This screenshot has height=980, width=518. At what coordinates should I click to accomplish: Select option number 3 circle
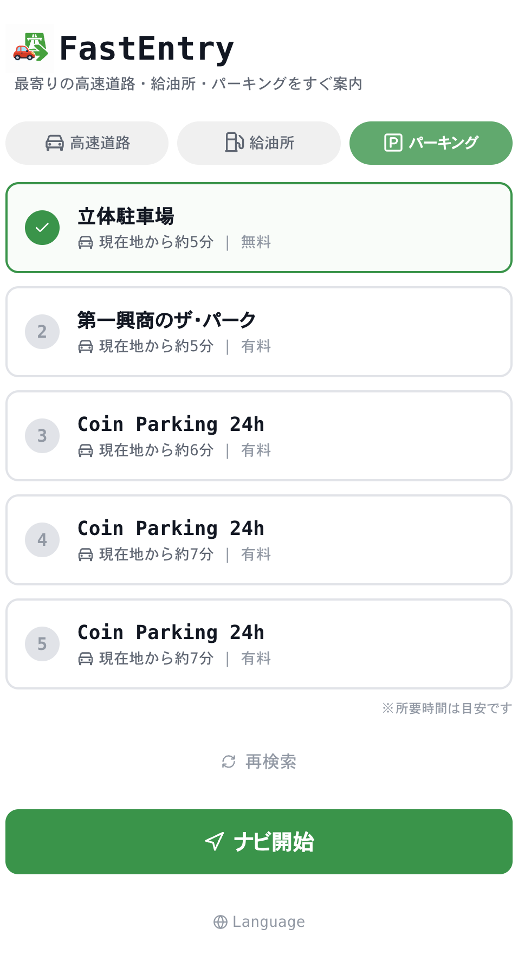(x=42, y=436)
